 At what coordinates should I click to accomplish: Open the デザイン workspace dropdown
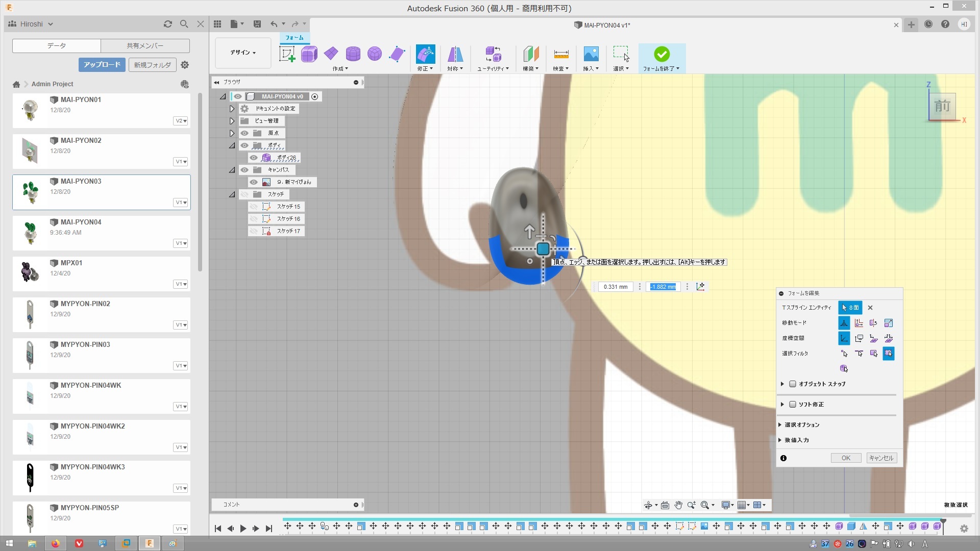243,53
